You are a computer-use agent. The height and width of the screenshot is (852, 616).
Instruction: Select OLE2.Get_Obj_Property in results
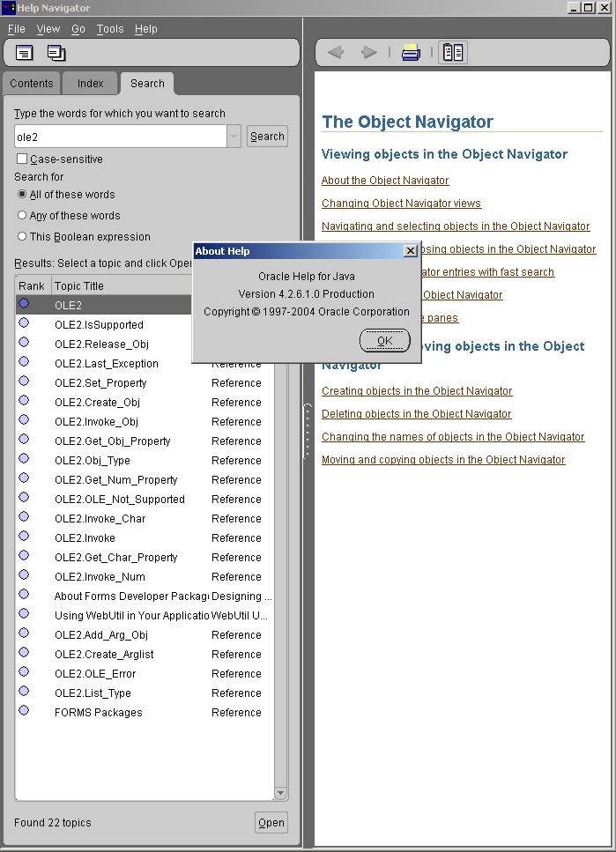145,441
